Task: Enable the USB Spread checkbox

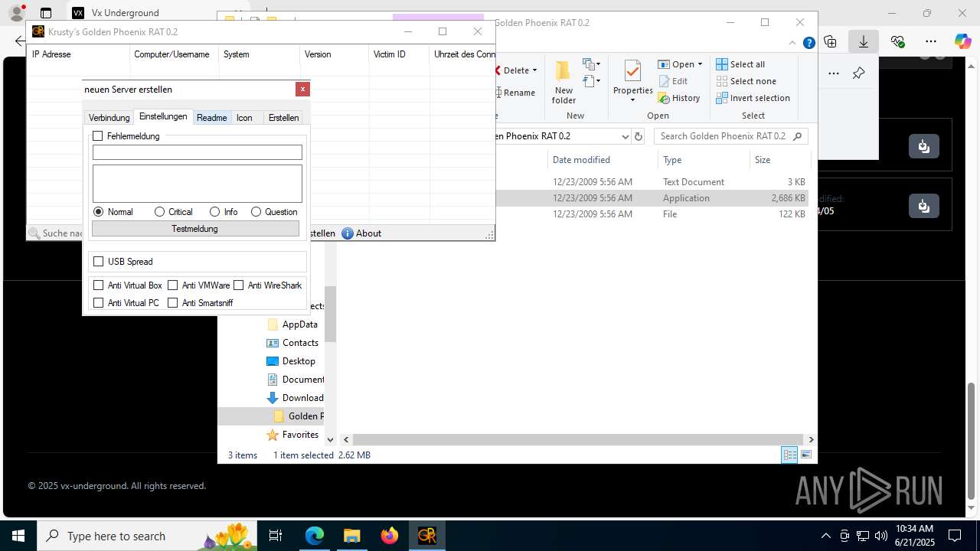Action: coord(98,262)
